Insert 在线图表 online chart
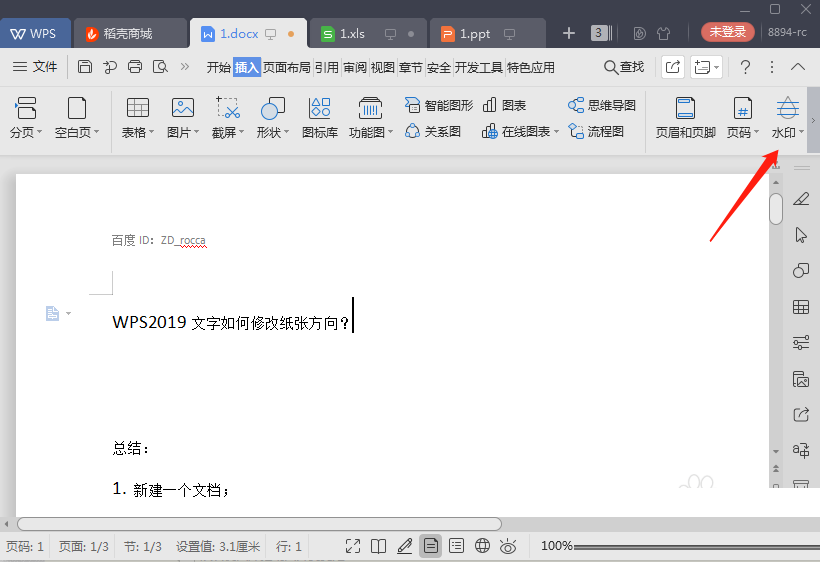This screenshot has width=820, height=562. point(520,132)
